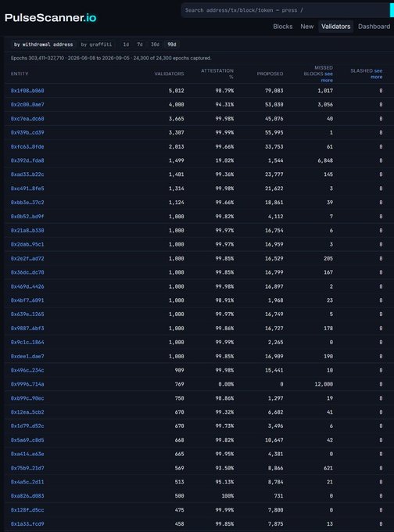Image resolution: width=394 pixels, height=532 pixels.
Task: Open entity 0x9887…6bf3
Action: pyautogui.click(x=27, y=329)
